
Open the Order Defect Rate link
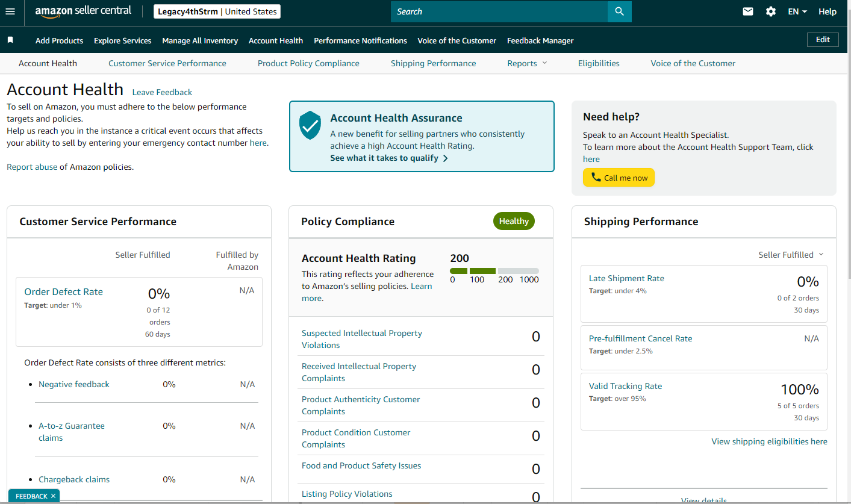(63, 291)
